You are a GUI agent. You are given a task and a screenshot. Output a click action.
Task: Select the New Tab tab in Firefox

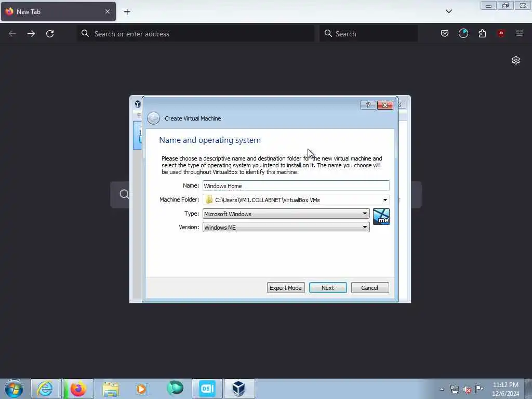[58, 11]
